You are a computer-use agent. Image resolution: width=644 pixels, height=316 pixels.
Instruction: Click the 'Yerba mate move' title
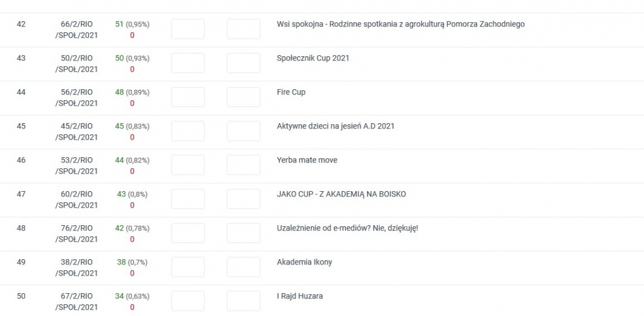coord(307,160)
